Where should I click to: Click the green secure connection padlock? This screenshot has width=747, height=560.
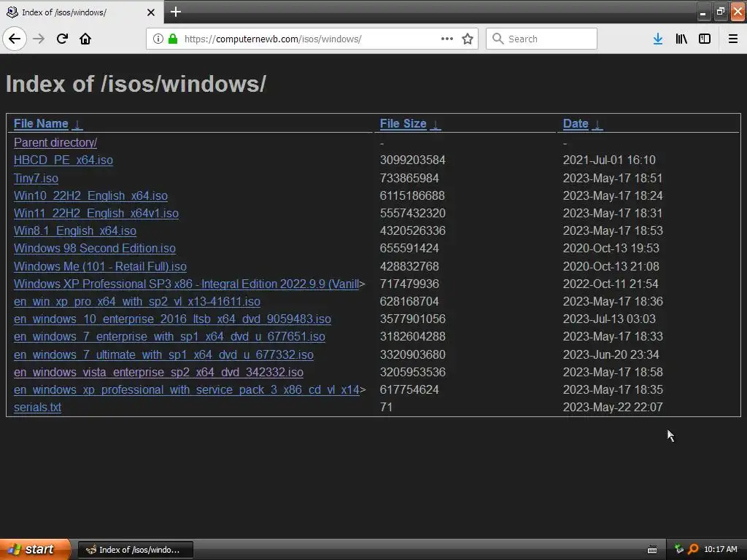coord(173,39)
